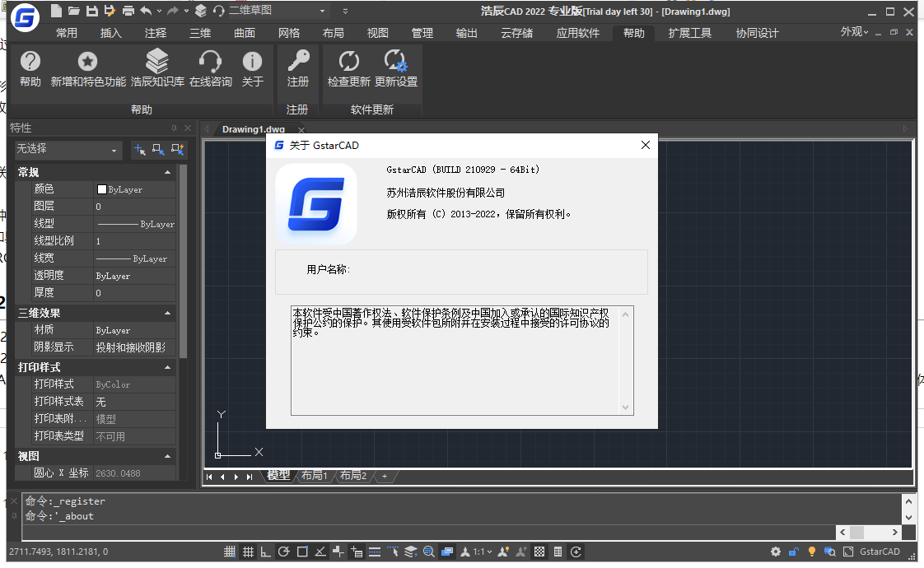924x568 pixels.
Task: Switch to the 常用 ribbon tab
Action: pyautogui.click(x=67, y=33)
